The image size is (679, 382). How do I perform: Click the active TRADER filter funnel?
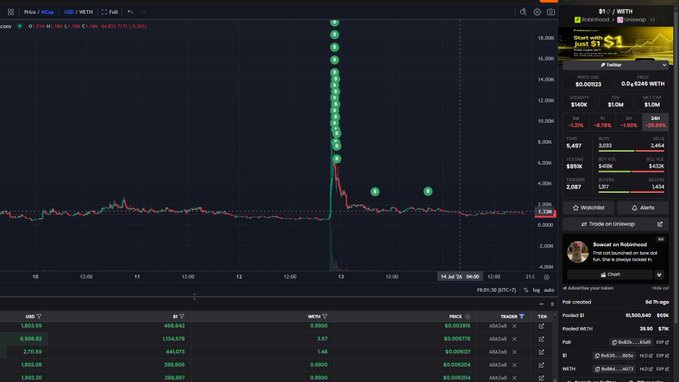coord(522,317)
